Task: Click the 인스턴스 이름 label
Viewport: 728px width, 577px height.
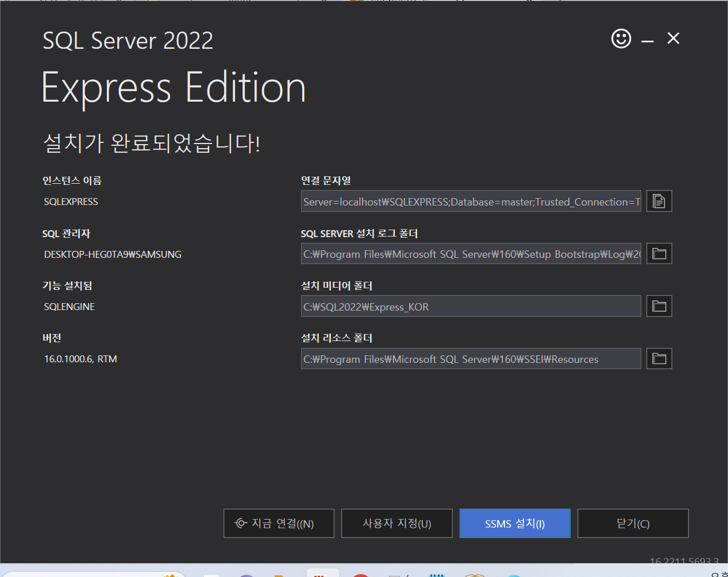Action: click(72, 180)
